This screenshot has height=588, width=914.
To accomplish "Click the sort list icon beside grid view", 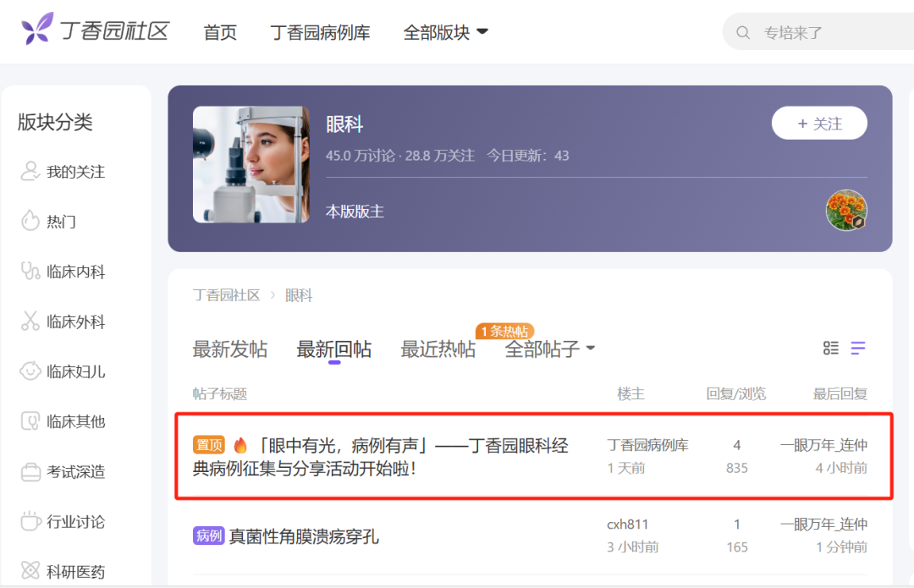I will [858, 348].
